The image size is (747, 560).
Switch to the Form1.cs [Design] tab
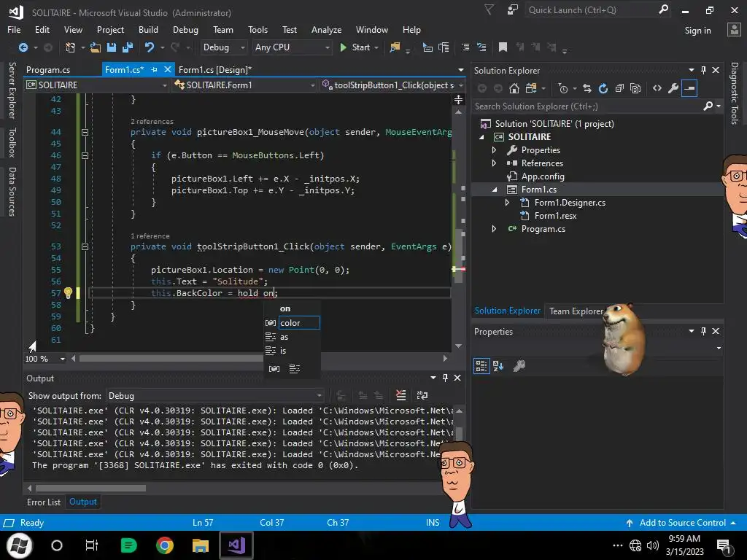[215, 69]
